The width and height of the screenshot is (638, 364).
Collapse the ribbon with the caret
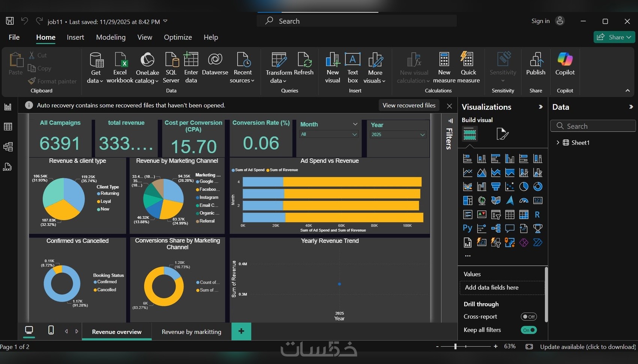point(627,90)
